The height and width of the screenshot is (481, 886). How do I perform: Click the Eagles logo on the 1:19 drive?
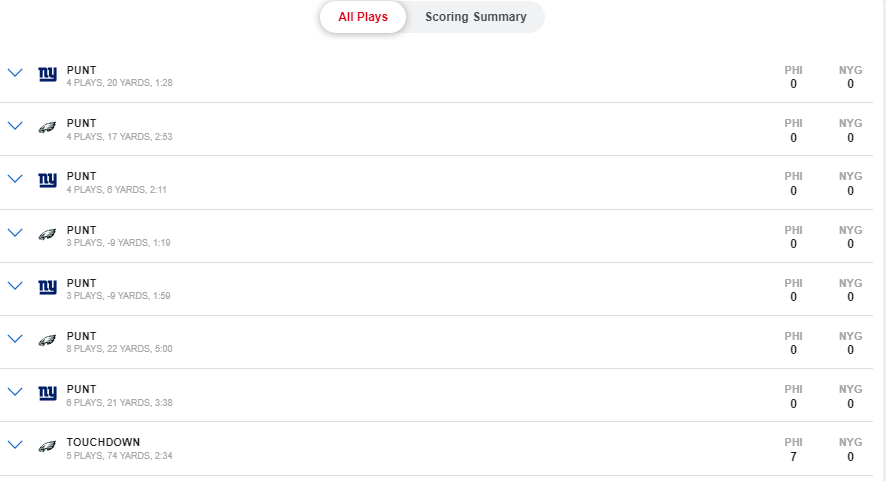click(x=47, y=233)
